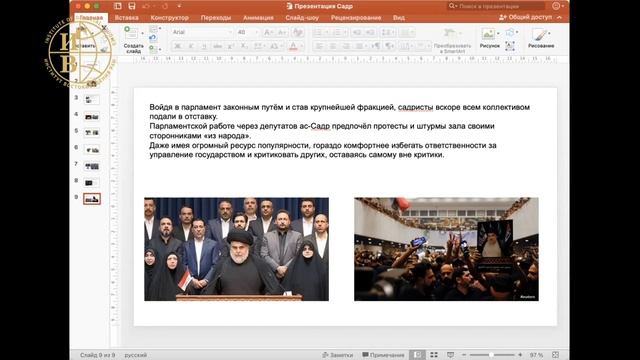Viewport: 640px width, 360px height.
Task: Click the zoom out minus button
Action: [464, 355]
